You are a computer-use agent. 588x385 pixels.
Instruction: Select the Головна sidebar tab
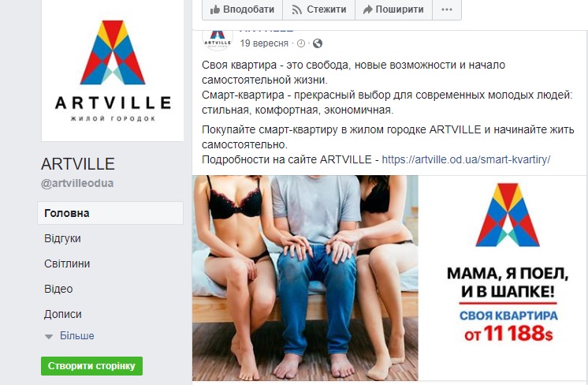coord(110,213)
